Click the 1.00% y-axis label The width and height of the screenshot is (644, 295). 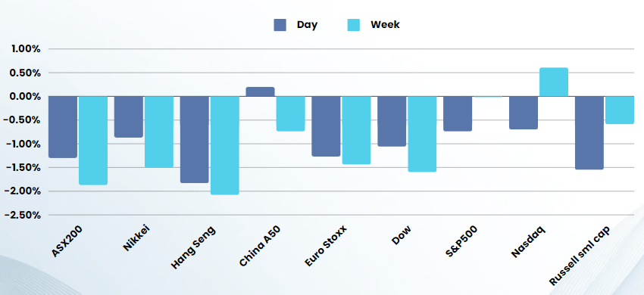[x=26, y=49]
